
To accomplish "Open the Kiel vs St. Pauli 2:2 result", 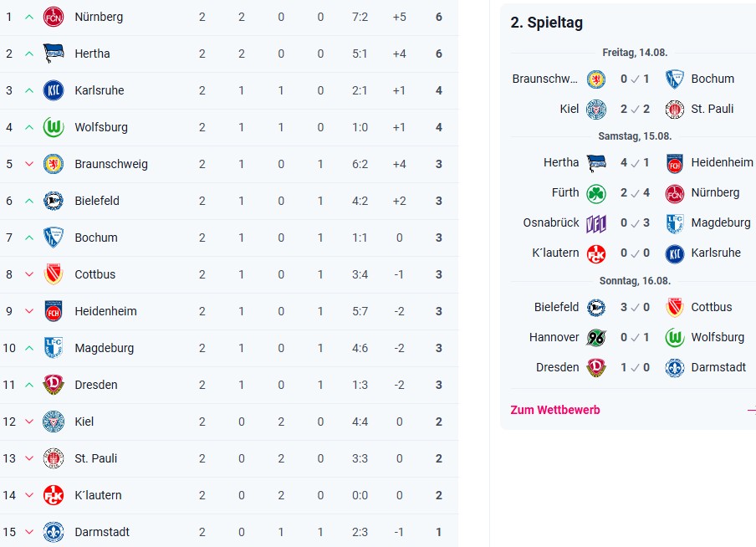I will 635,109.
